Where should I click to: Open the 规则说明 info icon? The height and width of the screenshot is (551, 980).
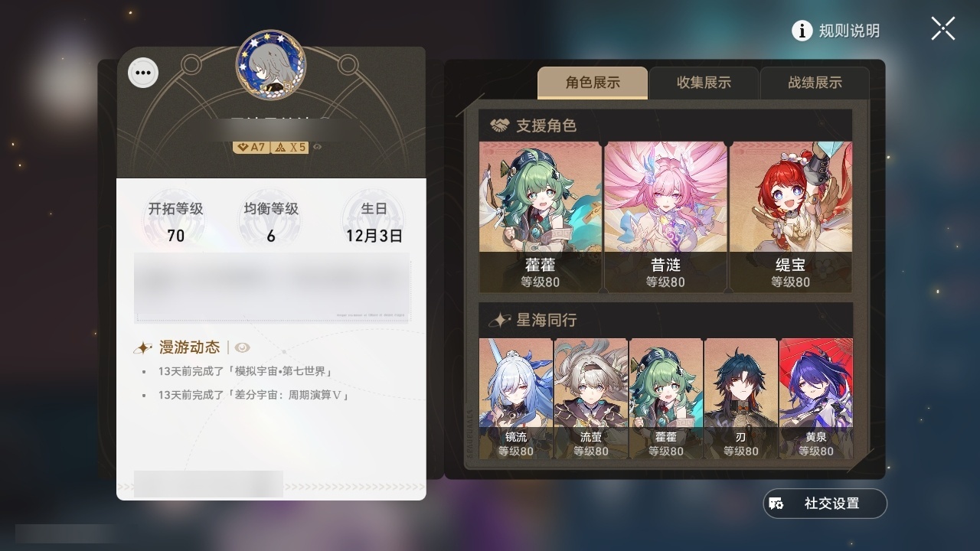click(802, 31)
